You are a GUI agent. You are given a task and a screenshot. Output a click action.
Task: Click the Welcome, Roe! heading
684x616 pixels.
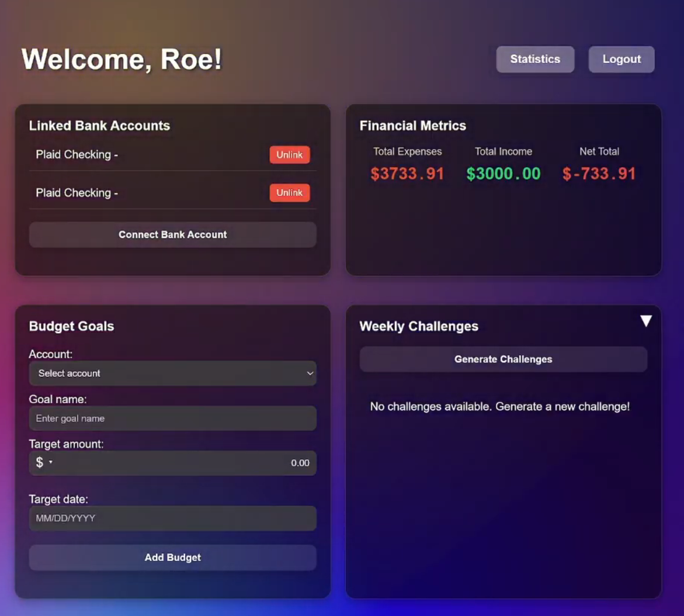coord(121,59)
